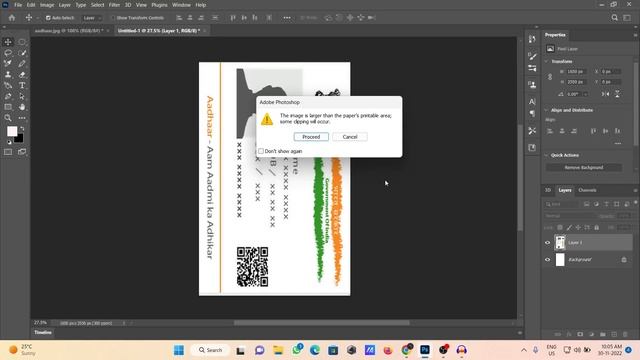Click the flip vertical icon in Properties
Image resolution: width=640 pixels, height=360 pixels.
pos(617,94)
